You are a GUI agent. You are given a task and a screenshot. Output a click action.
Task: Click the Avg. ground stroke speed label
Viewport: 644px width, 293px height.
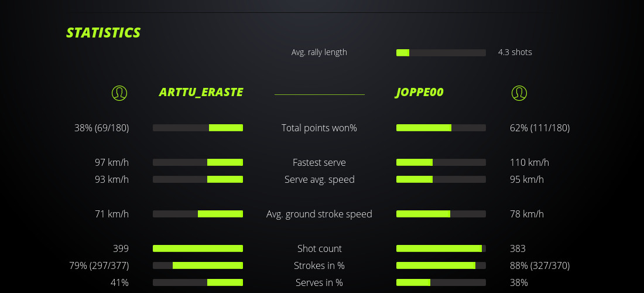(x=319, y=214)
